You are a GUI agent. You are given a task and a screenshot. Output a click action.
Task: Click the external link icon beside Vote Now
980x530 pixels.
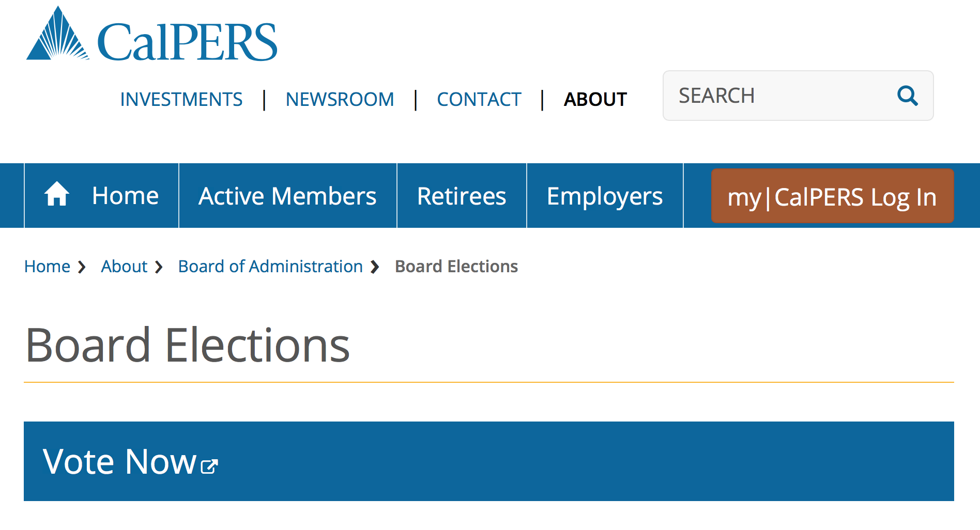click(209, 466)
